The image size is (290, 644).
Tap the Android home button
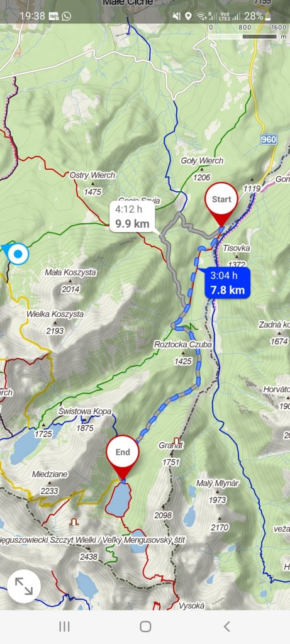[145, 626]
